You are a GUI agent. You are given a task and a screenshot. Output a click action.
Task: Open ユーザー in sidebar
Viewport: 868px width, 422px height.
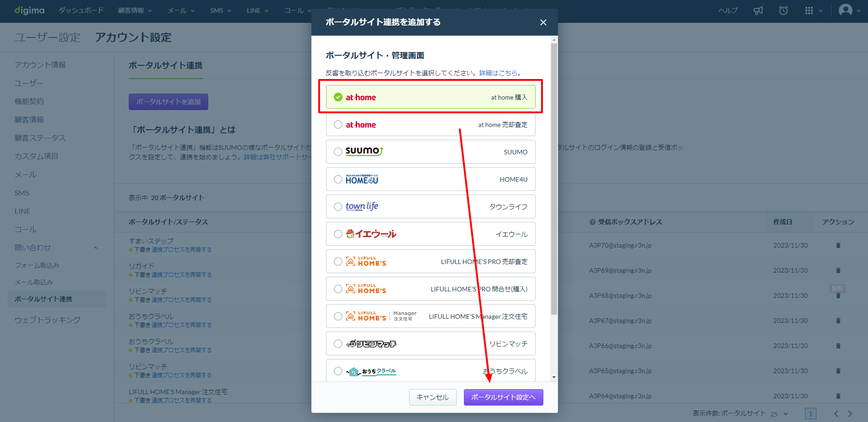point(29,83)
